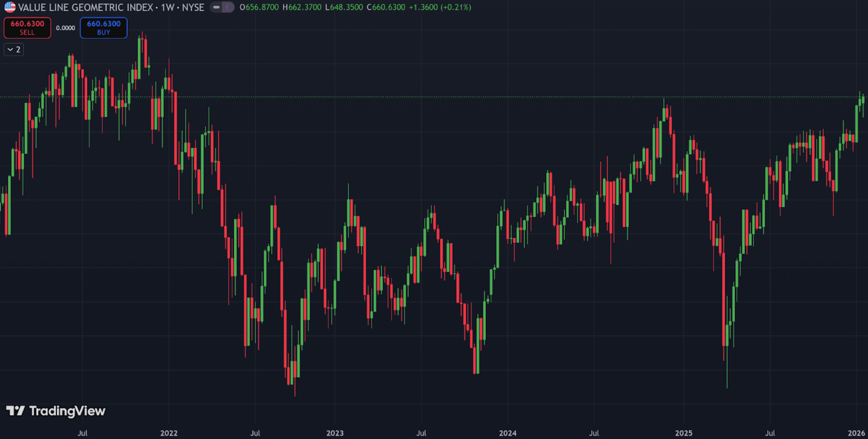Viewport: 868px width, 439px height.
Task: Click the 0.0000 spread value
Action: pos(65,28)
